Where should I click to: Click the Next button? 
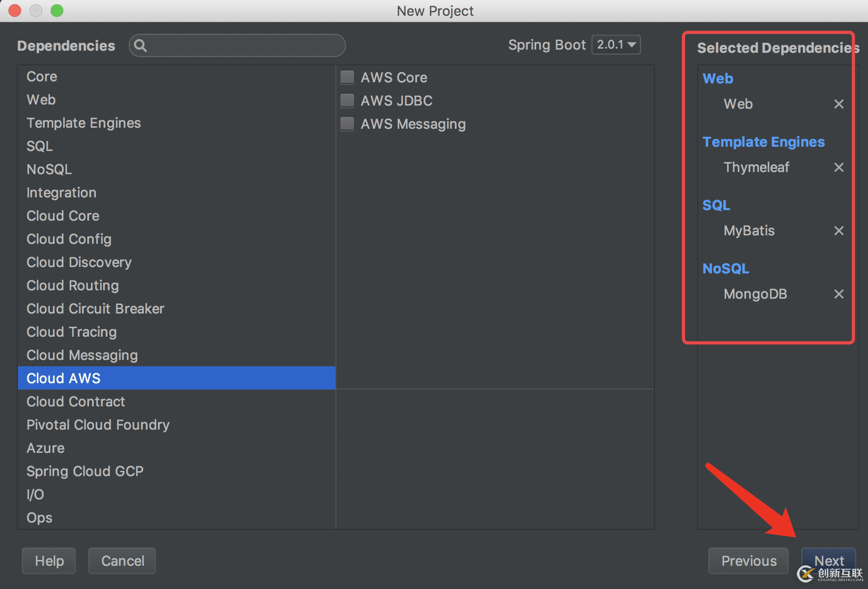click(x=828, y=560)
